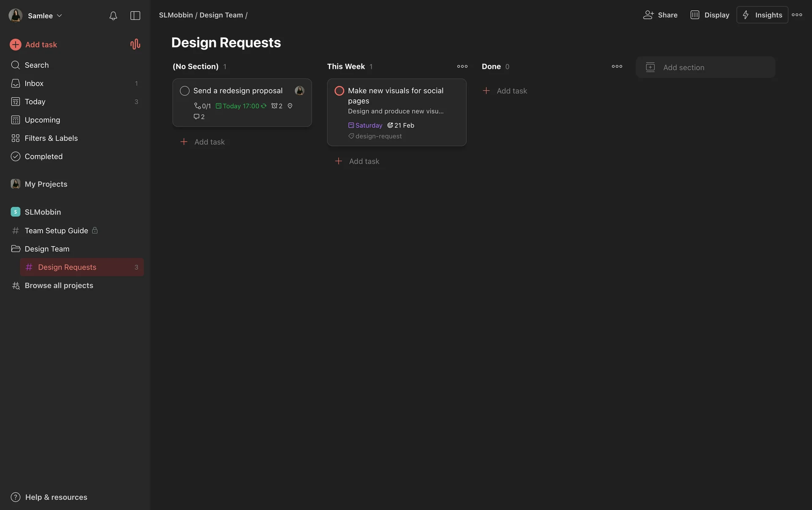Open Filters & Labels view

click(x=51, y=138)
